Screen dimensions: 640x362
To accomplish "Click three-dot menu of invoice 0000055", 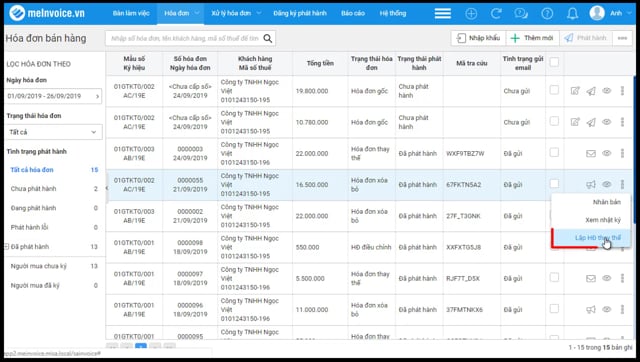I will (x=622, y=184).
